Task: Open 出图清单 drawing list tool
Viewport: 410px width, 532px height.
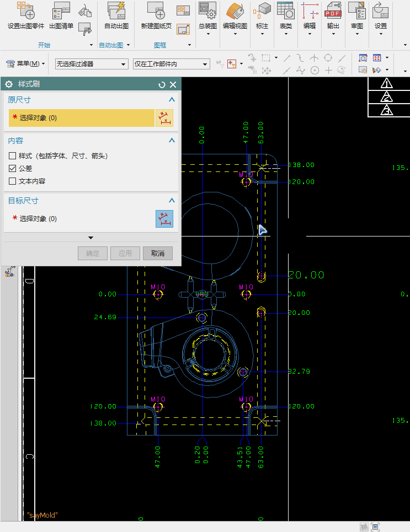Action: [x=61, y=10]
